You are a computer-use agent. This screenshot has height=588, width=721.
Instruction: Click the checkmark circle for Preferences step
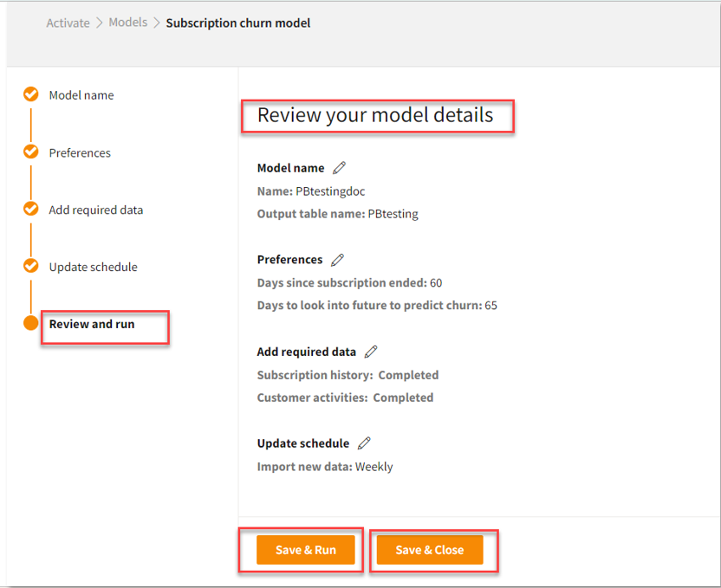coord(31,152)
